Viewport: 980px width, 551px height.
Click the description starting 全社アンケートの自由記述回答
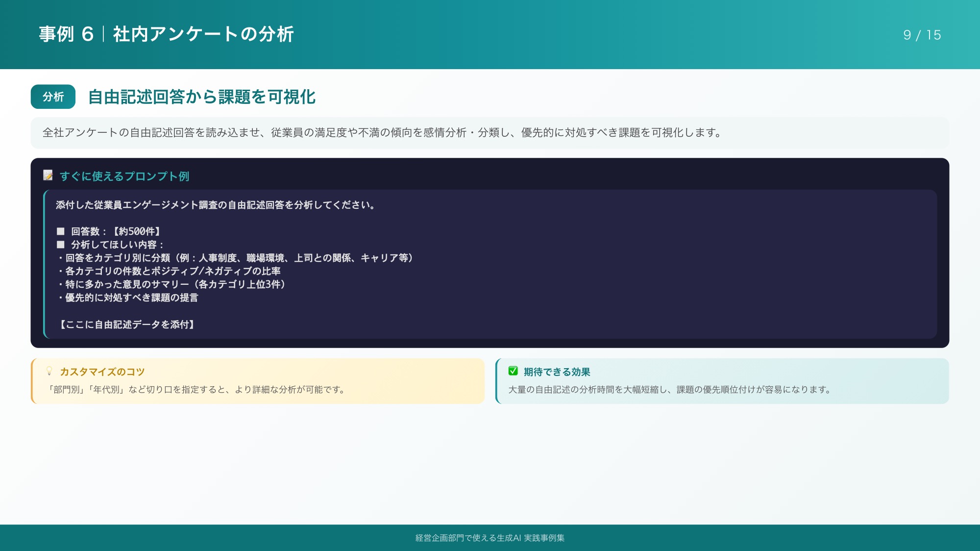(x=382, y=132)
